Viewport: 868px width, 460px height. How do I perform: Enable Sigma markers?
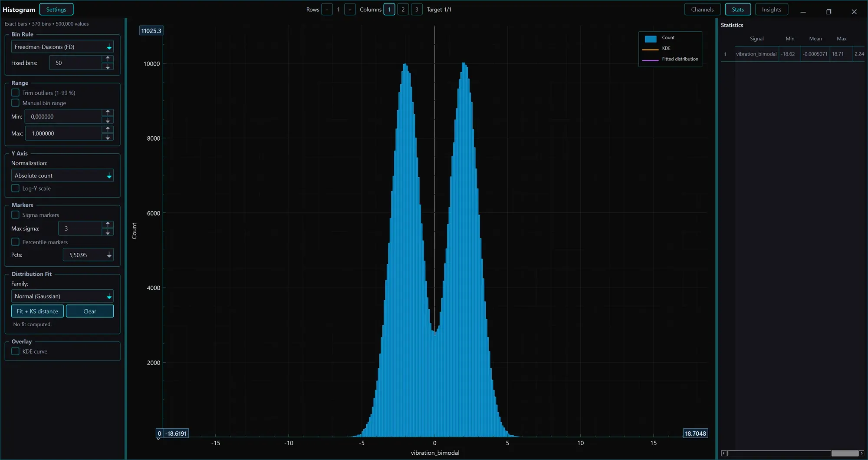(x=16, y=215)
